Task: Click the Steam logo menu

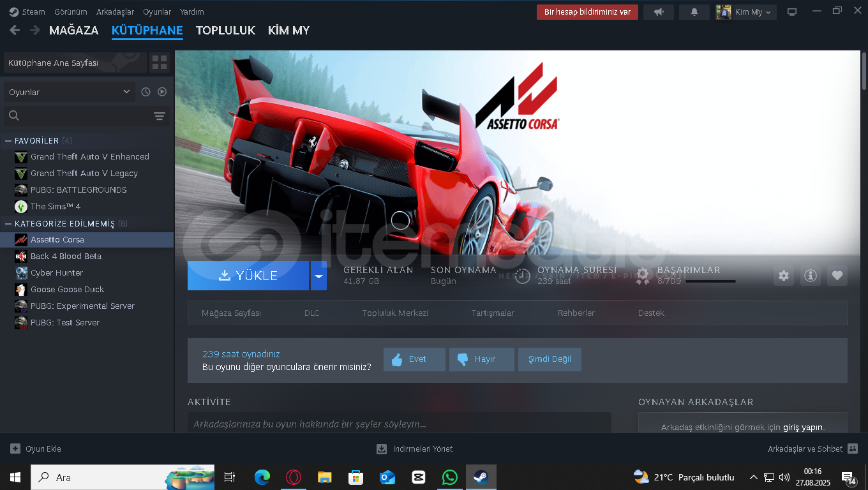Action: click(x=27, y=11)
